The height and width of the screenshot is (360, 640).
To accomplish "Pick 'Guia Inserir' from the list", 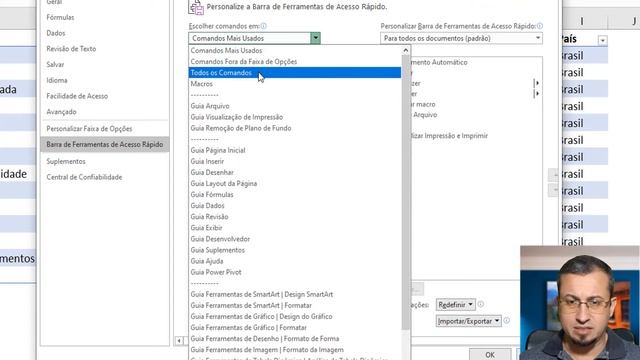I will (295, 161).
